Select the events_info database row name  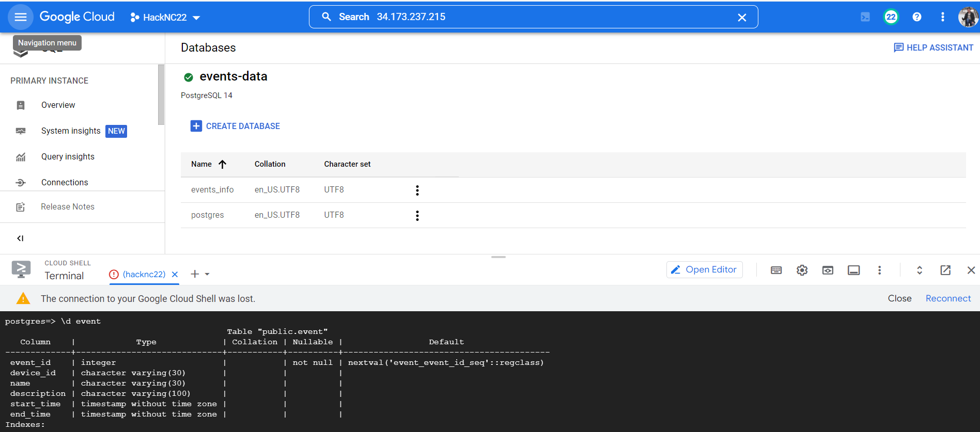(x=212, y=189)
